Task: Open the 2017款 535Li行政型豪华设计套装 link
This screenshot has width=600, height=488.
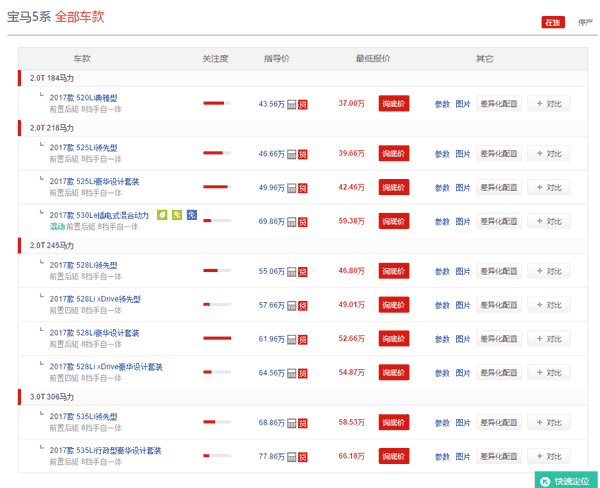Action: [105, 450]
